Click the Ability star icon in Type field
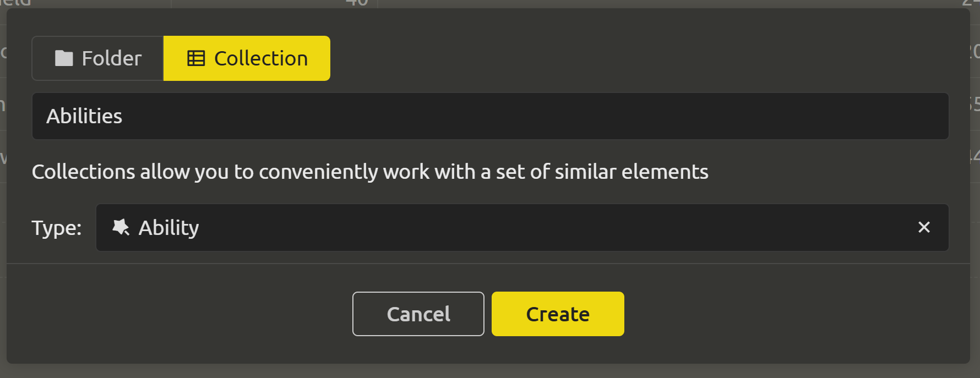 121,227
